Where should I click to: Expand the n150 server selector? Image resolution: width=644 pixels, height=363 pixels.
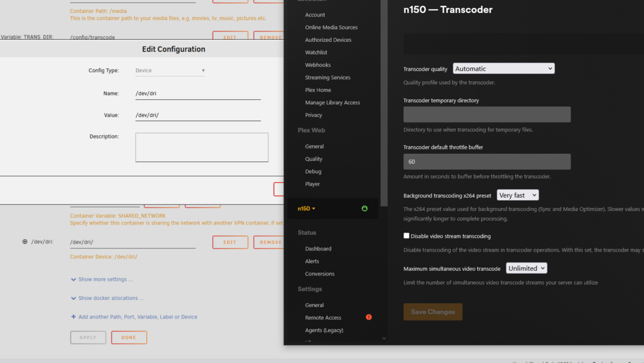pos(307,209)
